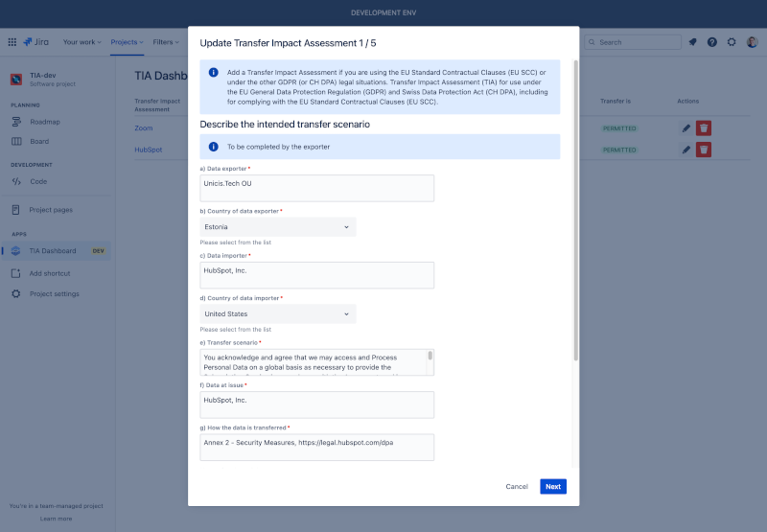Click the Code sidebar icon
The image size is (767, 532).
tap(16, 181)
